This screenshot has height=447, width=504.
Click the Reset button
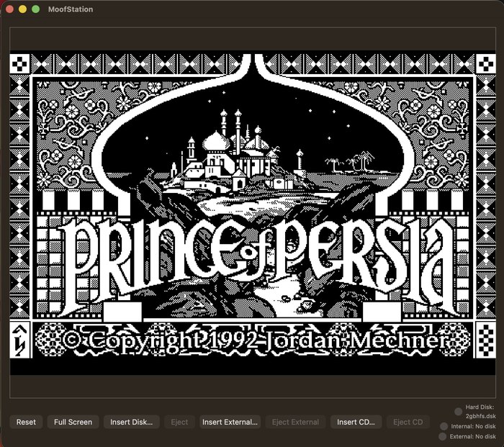(x=26, y=422)
